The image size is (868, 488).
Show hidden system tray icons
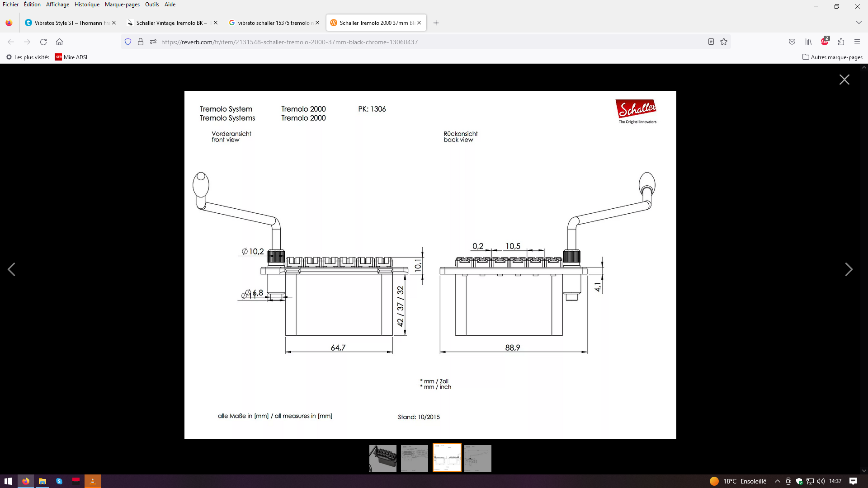click(778, 481)
